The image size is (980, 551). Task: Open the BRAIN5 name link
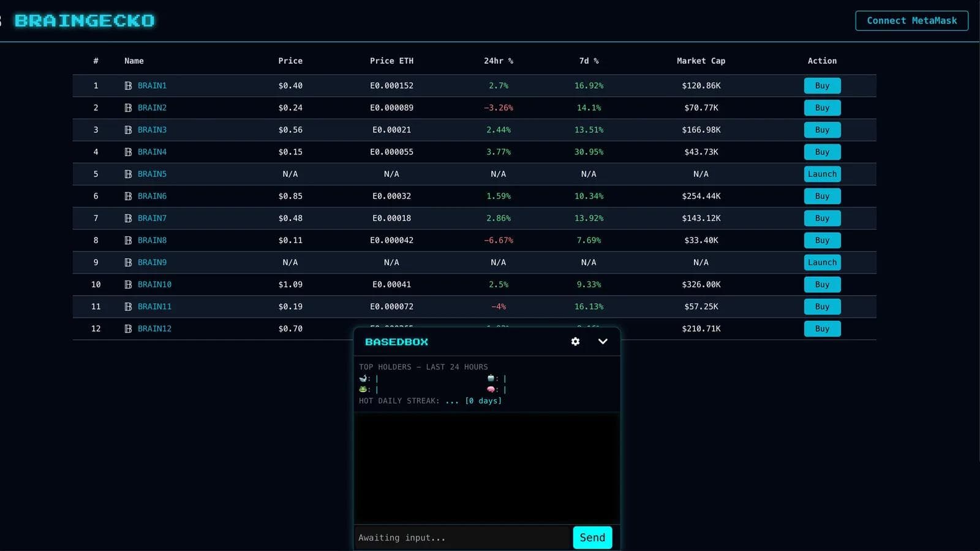coord(152,174)
